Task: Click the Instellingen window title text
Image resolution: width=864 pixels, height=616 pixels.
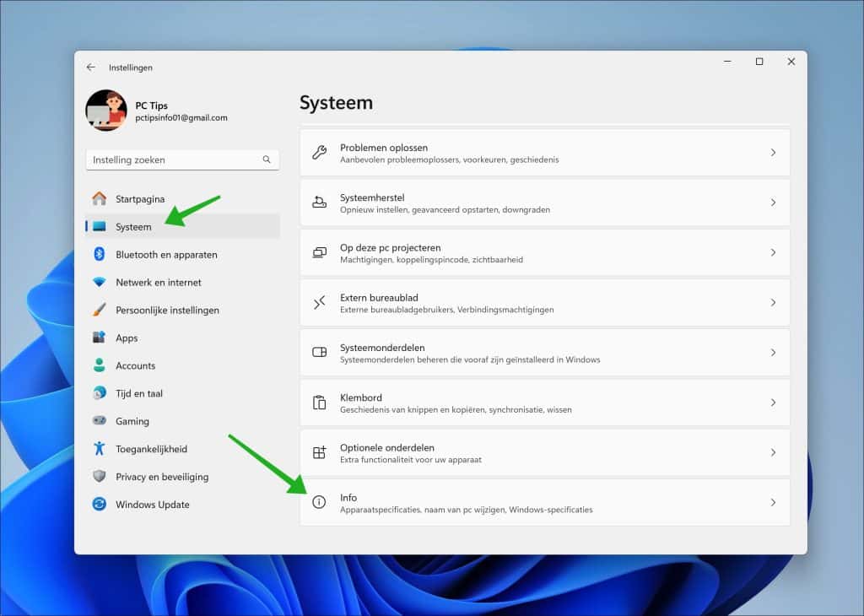Action: (131, 68)
